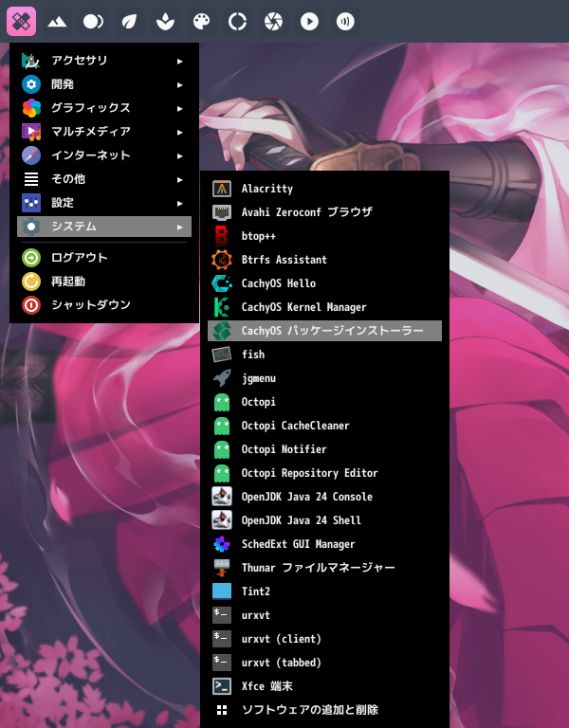The image size is (569, 728).
Task: Launch urxvt (client) entry
Action: [324, 638]
